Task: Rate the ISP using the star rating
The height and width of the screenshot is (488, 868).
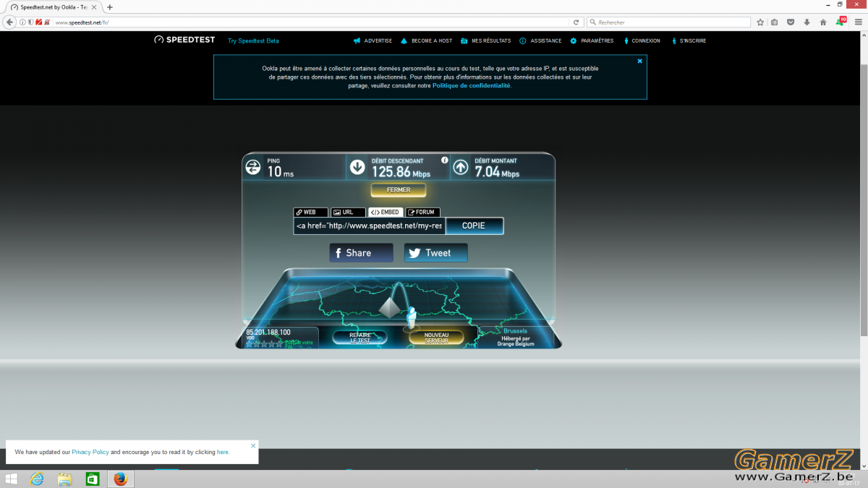Action: [265, 344]
